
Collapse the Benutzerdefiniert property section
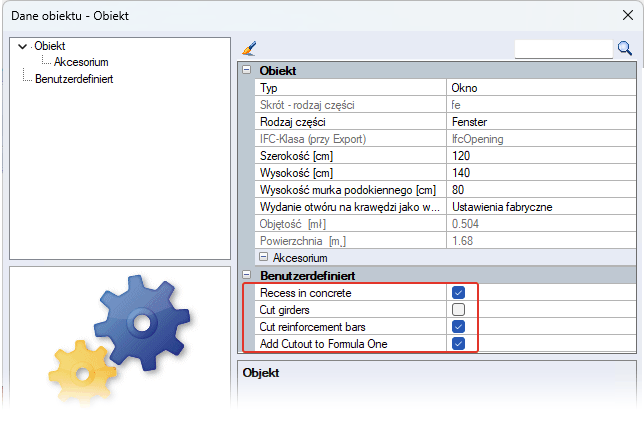coord(247,275)
